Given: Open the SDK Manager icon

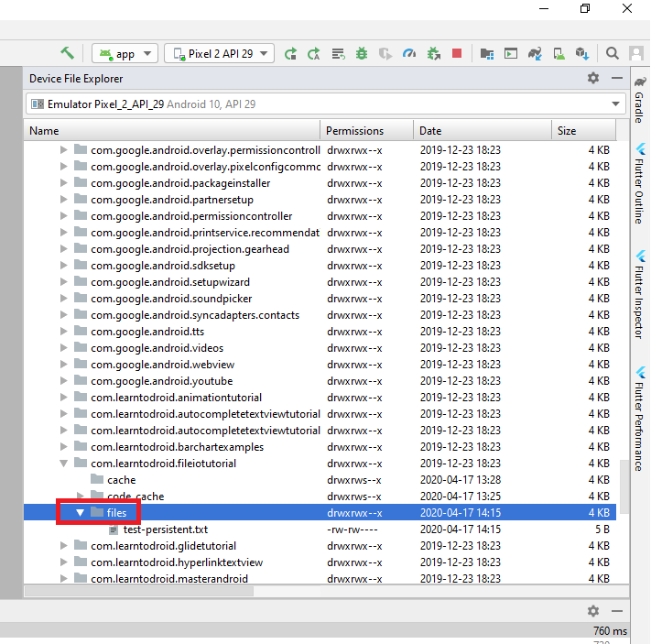Looking at the screenshot, I should [x=581, y=53].
